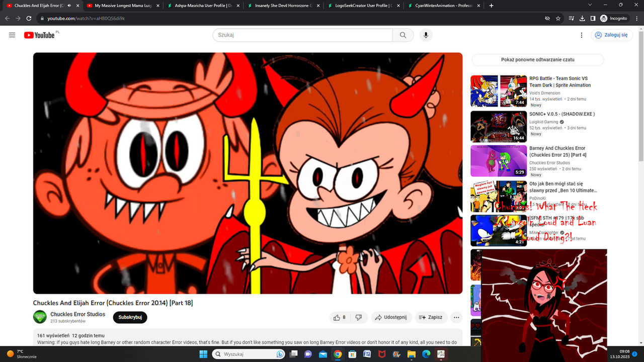
Task: Bookmark this page with the star
Action: pos(558,18)
